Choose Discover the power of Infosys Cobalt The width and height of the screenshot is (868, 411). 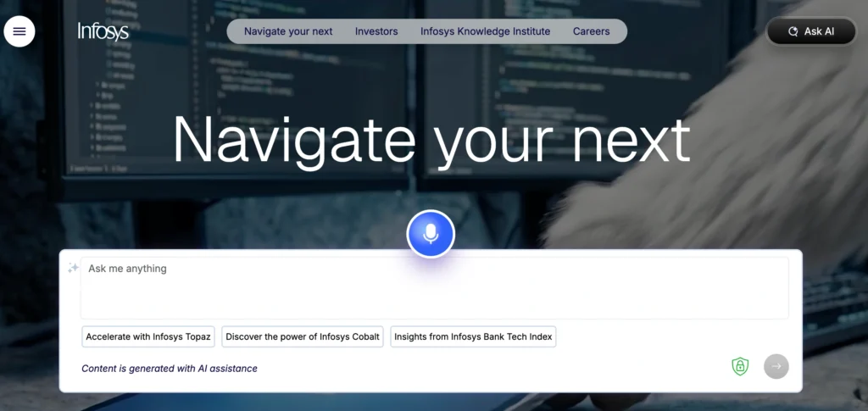pos(303,336)
